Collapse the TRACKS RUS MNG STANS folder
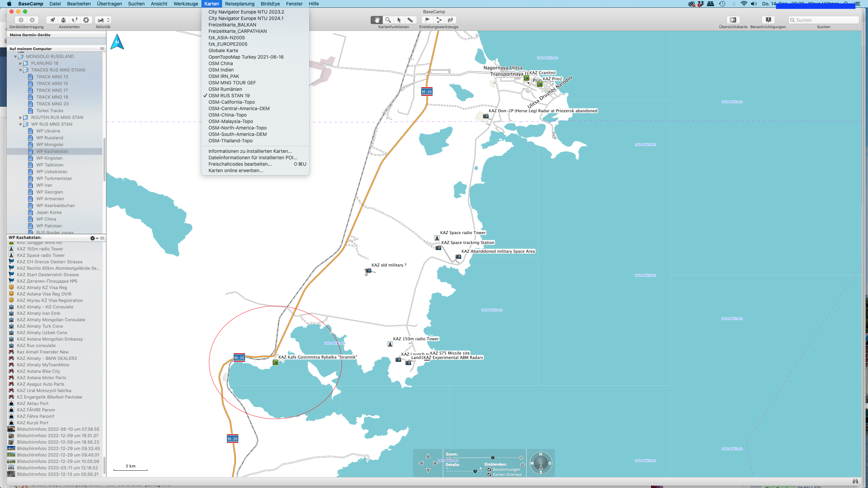Screen dimensions: 868x488 click(20, 70)
